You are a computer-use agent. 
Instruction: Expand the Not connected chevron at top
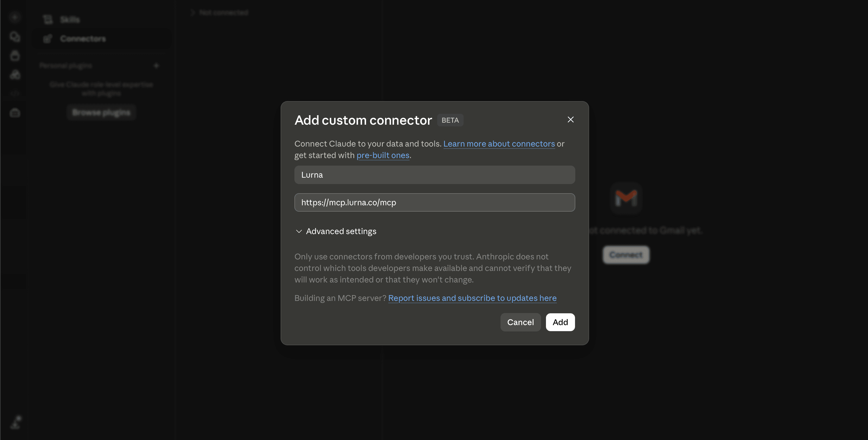tap(193, 13)
